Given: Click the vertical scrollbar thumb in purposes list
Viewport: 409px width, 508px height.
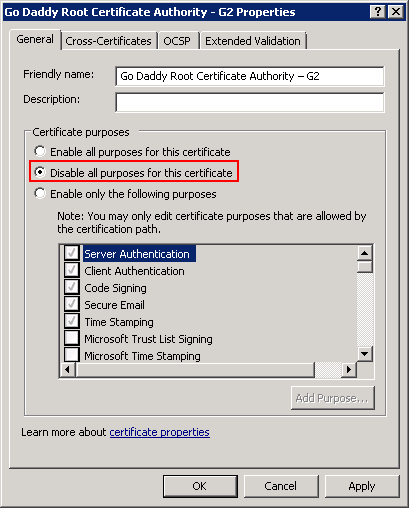Looking at the screenshot, I should pos(365,267).
